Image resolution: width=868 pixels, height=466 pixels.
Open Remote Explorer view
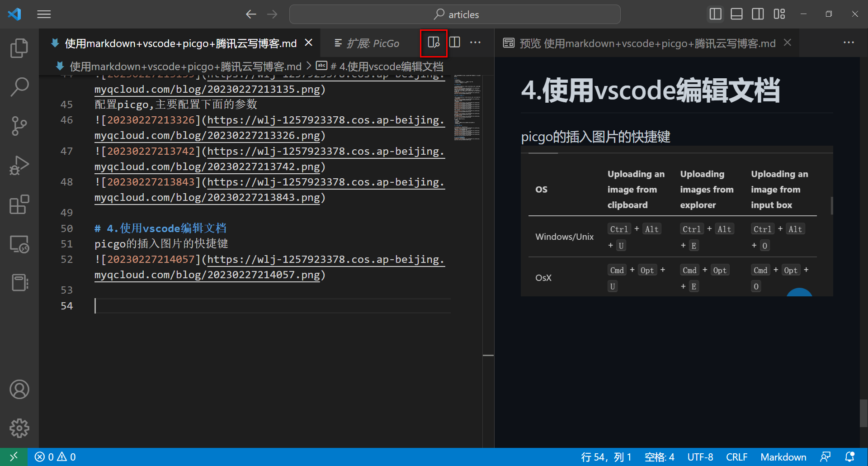click(19, 244)
